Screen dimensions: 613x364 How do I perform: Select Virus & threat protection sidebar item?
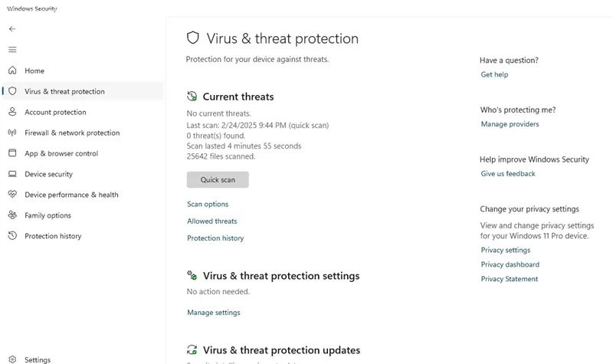pos(83,91)
